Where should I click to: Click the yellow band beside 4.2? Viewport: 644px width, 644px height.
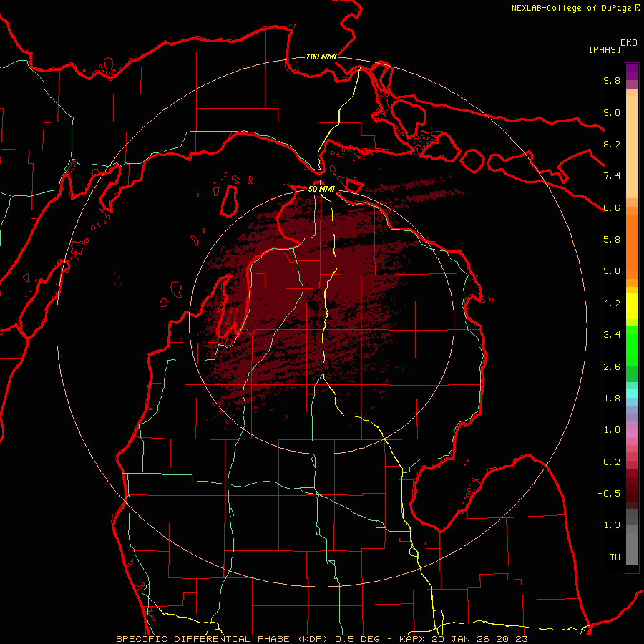(632, 306)
